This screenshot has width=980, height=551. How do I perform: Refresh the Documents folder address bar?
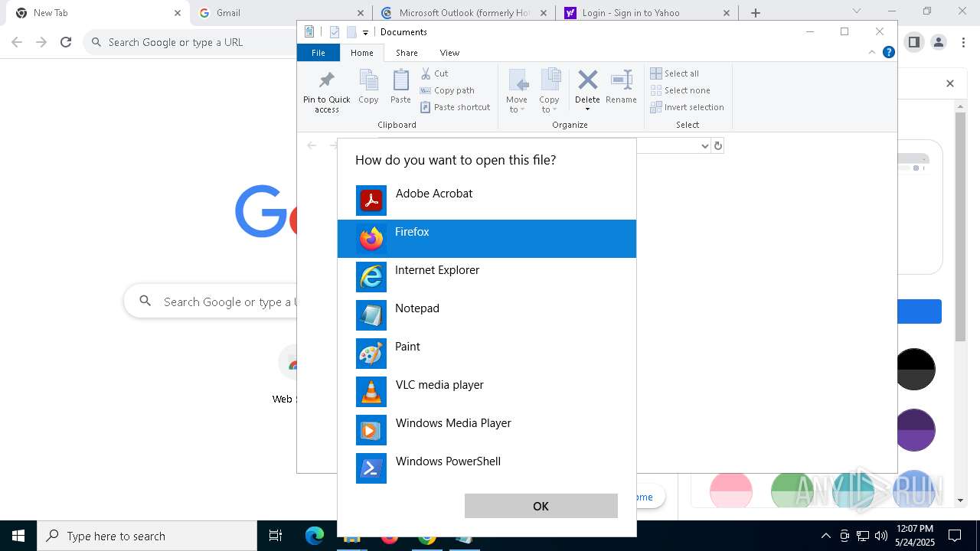717,145
